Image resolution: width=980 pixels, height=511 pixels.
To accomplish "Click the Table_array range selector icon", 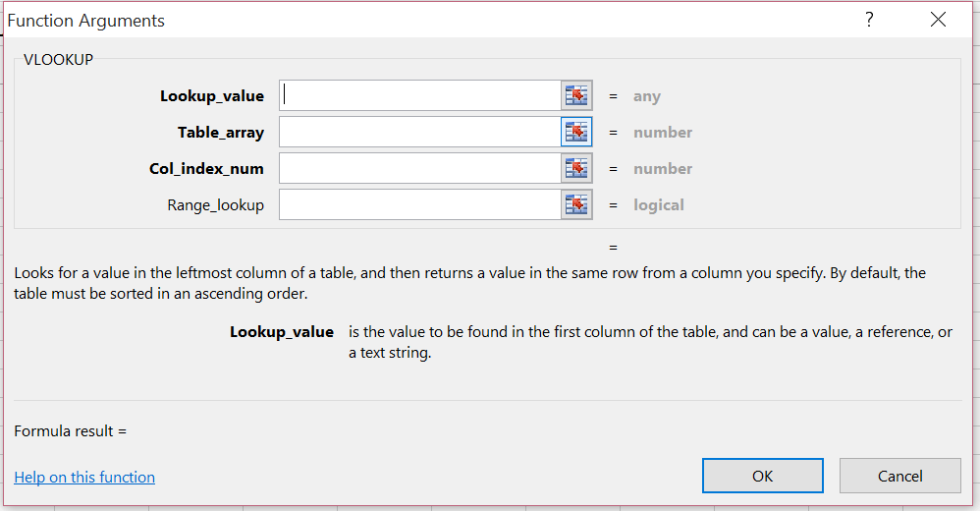I will point(576,132).
